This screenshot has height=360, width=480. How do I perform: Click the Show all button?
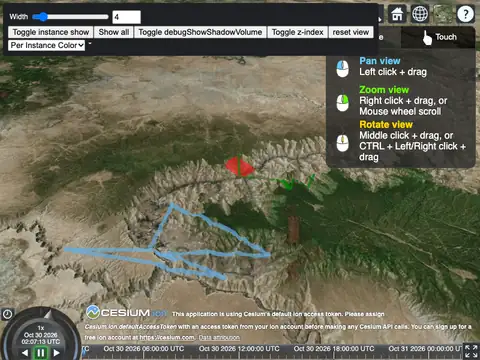point(114,32)
